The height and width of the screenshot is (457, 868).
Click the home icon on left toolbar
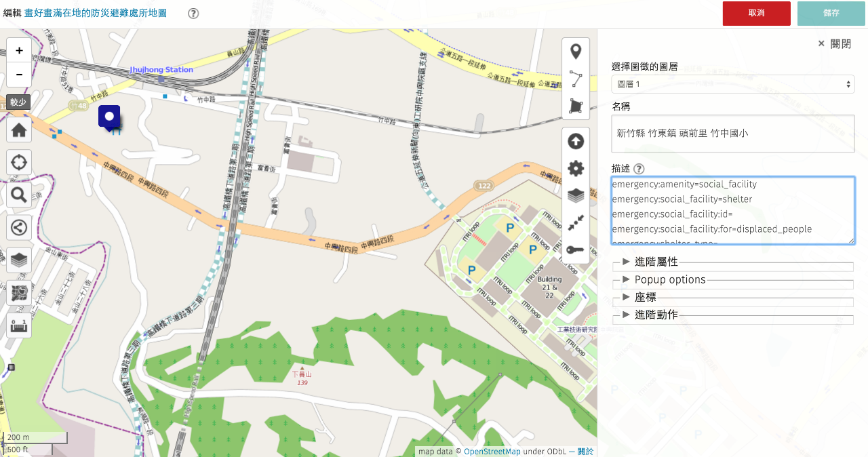[19, 130]
